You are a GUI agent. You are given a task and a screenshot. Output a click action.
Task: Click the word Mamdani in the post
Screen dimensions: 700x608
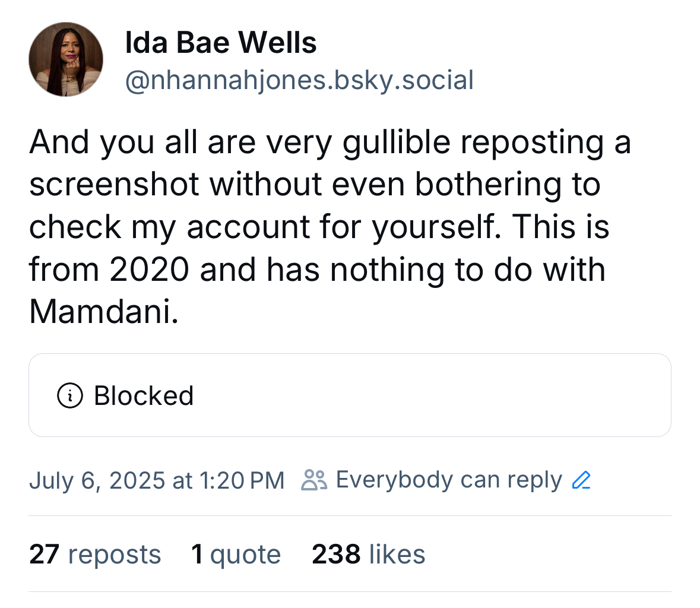(x=102, y=311)
